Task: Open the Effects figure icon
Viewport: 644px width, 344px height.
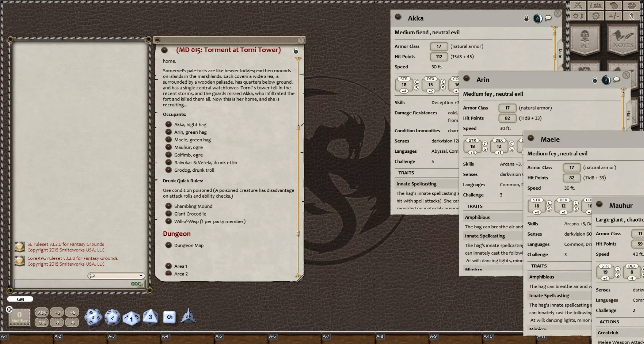Action: pos(632,16)
